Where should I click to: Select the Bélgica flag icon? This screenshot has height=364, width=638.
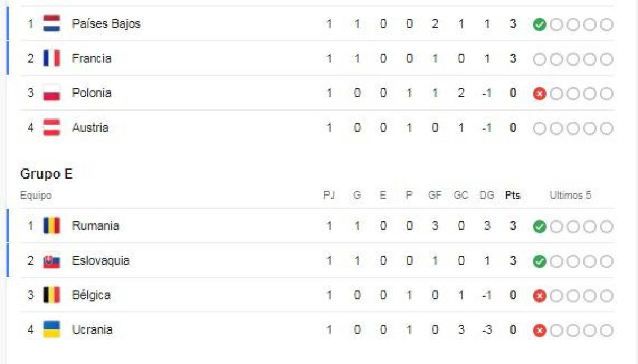51,295
